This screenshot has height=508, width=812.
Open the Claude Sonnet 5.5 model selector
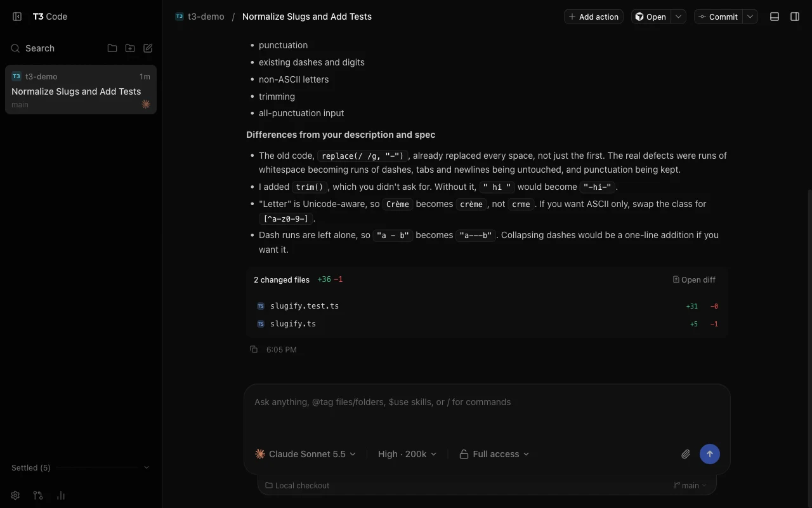[x=306, y=454]
